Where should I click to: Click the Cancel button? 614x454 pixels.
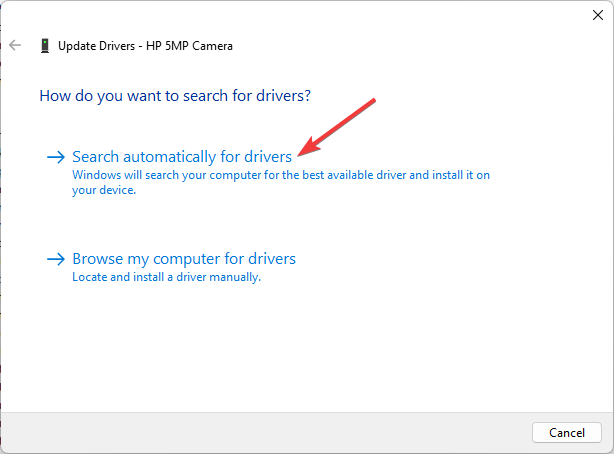point(567,432)
